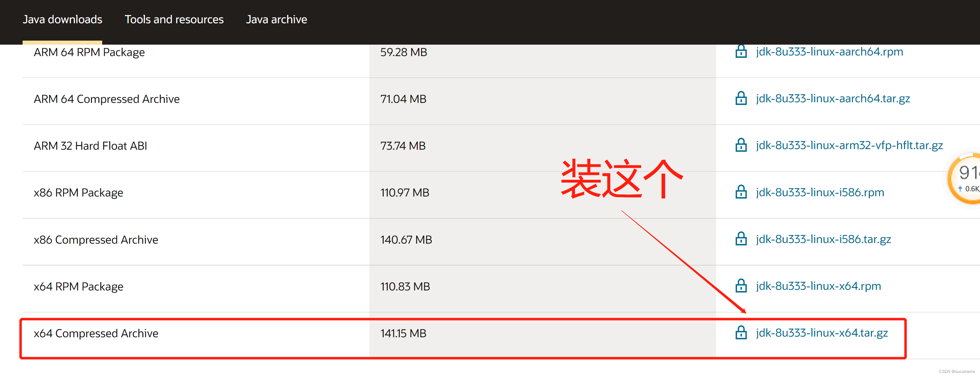This screenshot has height=376, width=980.
Task: Select x86 Compressed Archive text
Action: (96, 240)
